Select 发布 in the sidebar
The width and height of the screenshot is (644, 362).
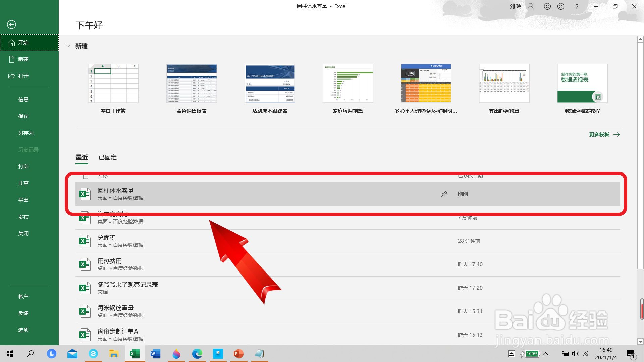click(29, 217)
